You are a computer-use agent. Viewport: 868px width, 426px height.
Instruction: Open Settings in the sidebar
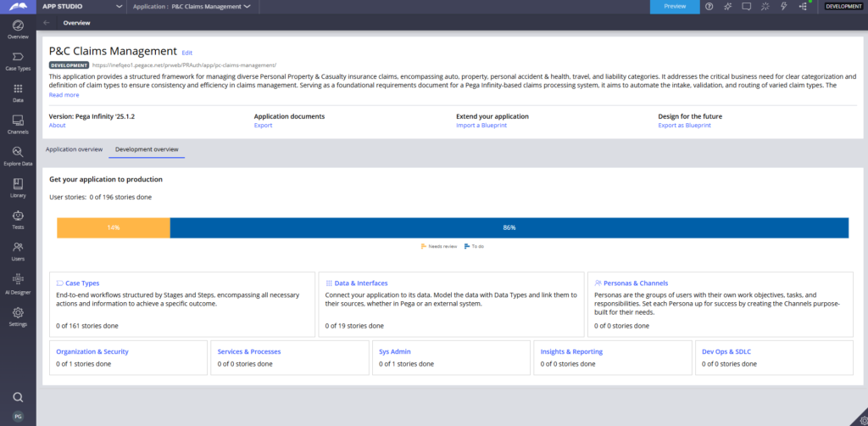[18, 317]
